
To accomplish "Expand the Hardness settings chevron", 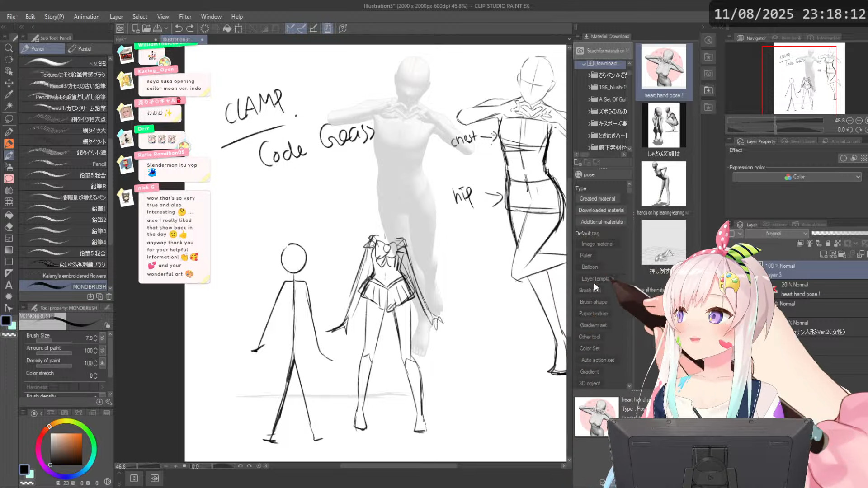I will click(x=102, y=387).
